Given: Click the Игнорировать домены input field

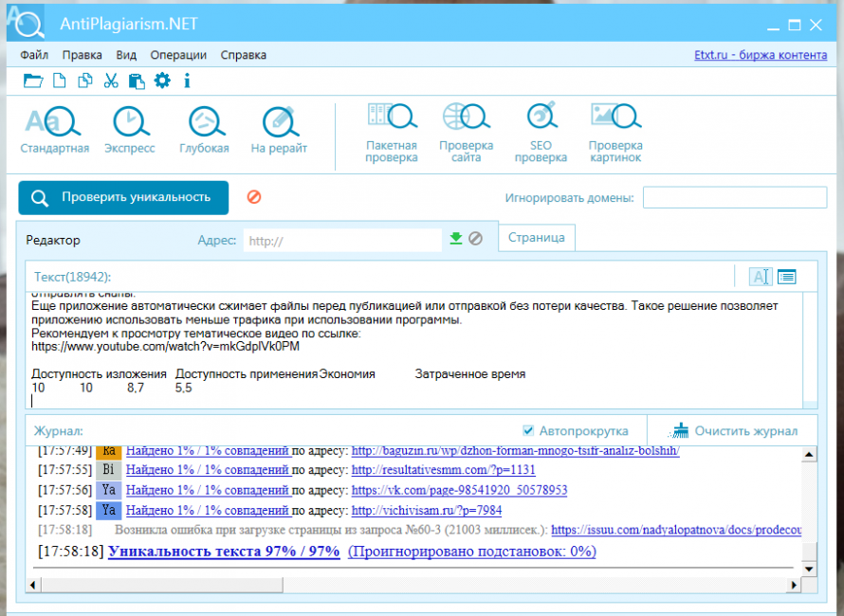Looking at the screenshot, I should point(735,197).
